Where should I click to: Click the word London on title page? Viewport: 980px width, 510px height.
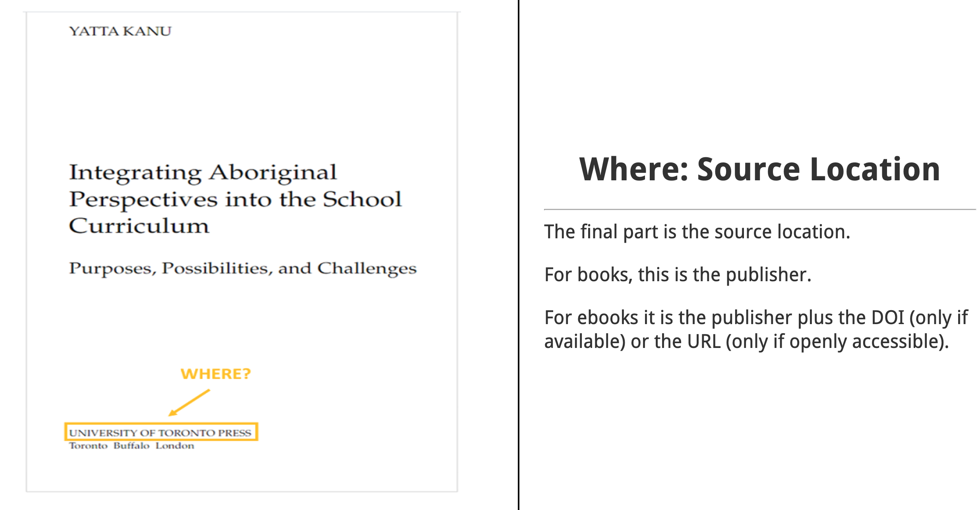[175, 446]
